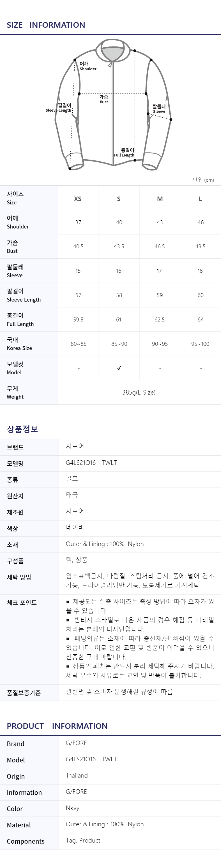
Task: Click the model checkmark under size S
Action: [119, 368]
